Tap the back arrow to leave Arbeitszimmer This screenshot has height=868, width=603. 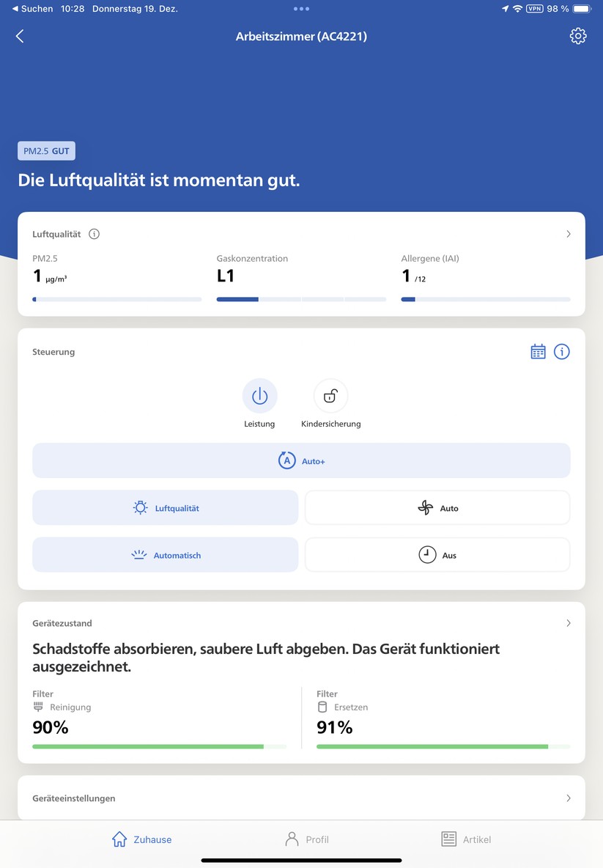[x=19, y=35]
